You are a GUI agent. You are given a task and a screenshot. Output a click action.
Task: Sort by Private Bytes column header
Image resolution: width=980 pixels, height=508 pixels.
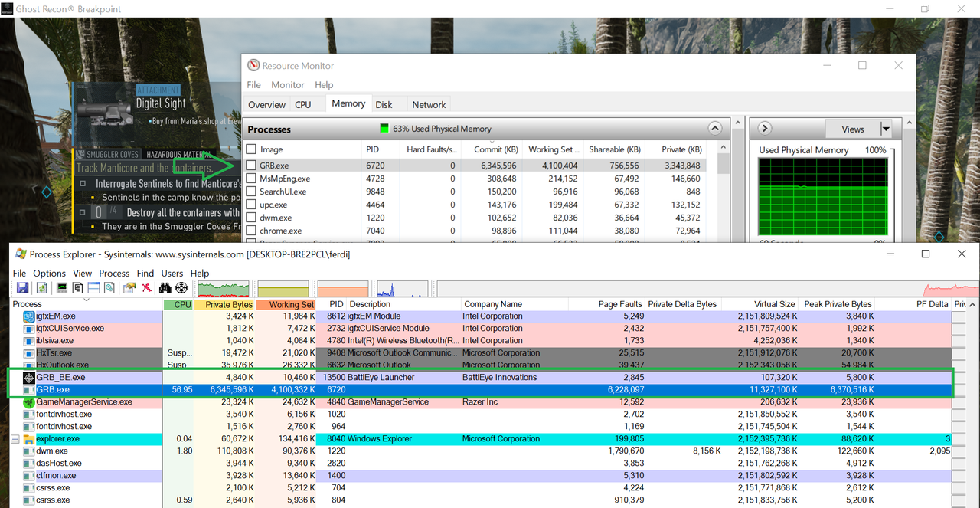coord(224,304)
